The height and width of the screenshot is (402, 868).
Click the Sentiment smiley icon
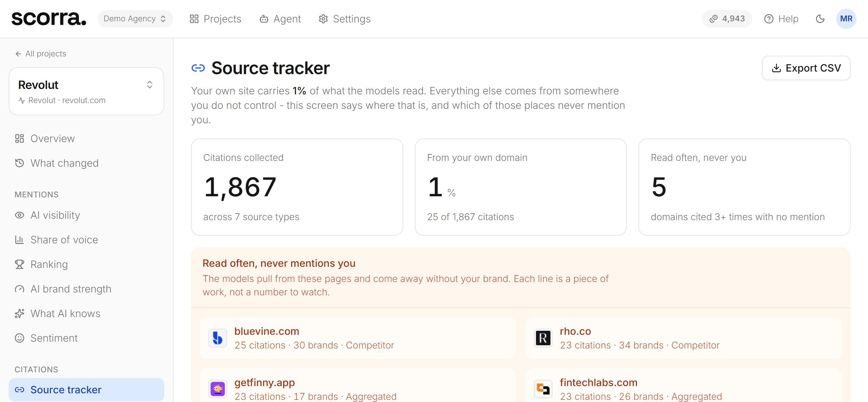[x=20, y=338]
